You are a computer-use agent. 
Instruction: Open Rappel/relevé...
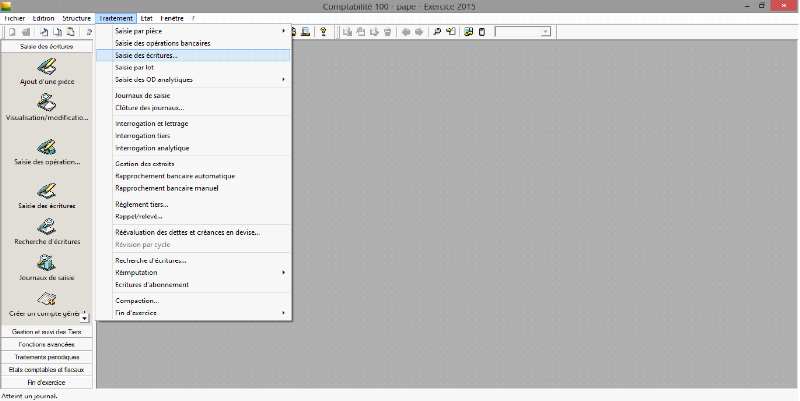click(194, 216)
